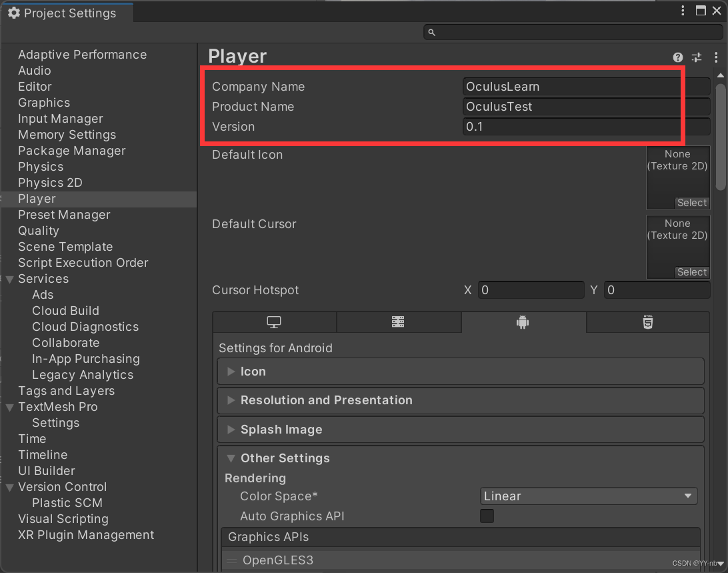Open Cloud Build service settings

pyautogui.click(x=65, y=311)
